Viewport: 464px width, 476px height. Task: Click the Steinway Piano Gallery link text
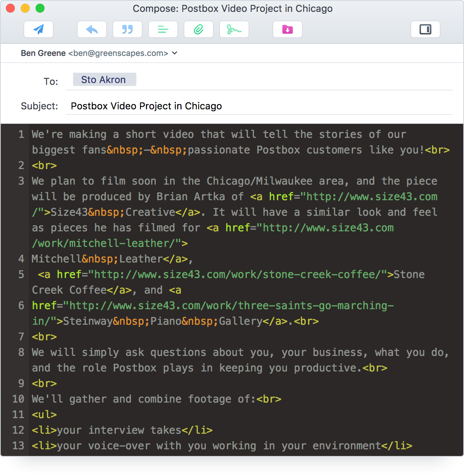pos(159,321)
